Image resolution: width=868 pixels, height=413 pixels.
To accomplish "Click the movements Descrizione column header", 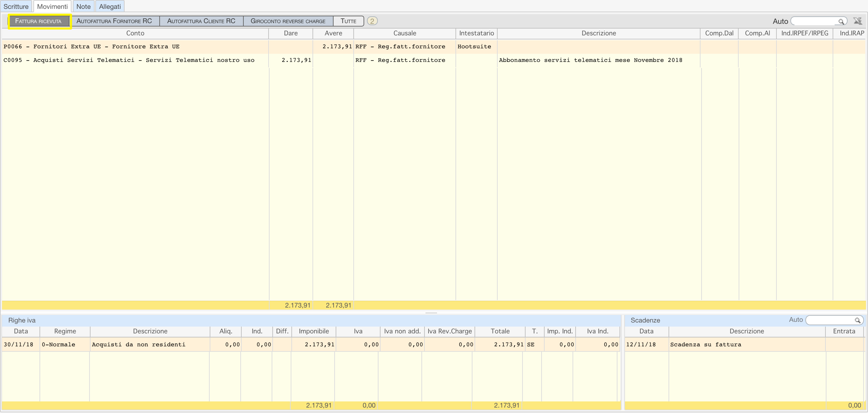I will pos(599,33).
